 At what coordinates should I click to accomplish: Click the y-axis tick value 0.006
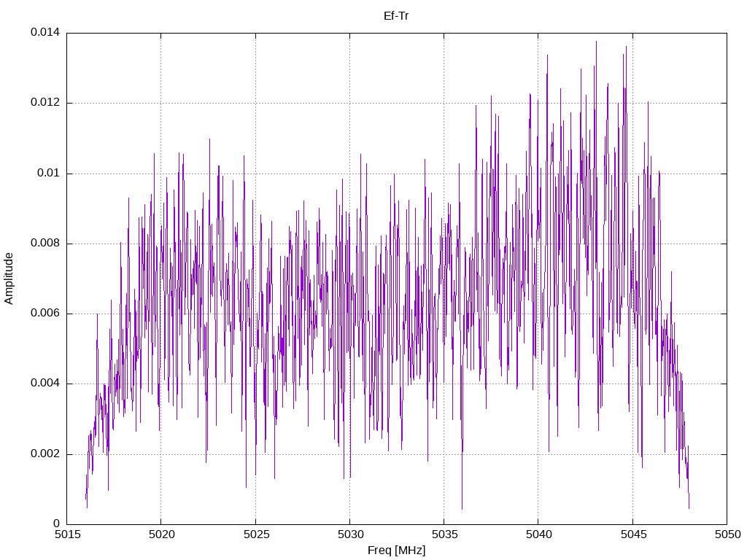(x=45, y=314)
